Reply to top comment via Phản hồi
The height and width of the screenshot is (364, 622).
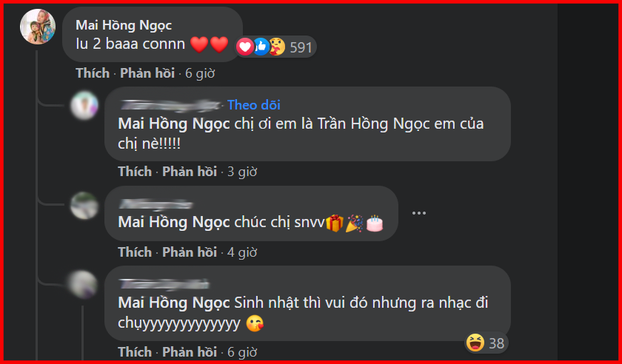tap(147, 73)
